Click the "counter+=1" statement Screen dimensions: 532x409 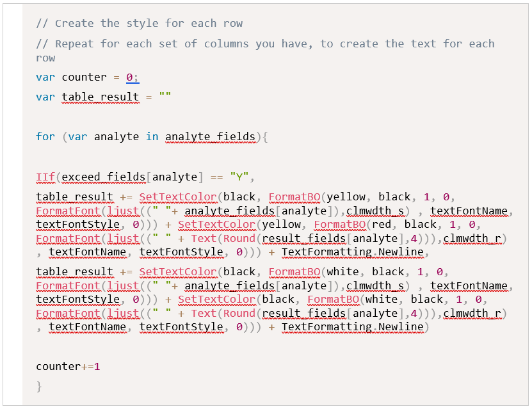click(69, 367)
